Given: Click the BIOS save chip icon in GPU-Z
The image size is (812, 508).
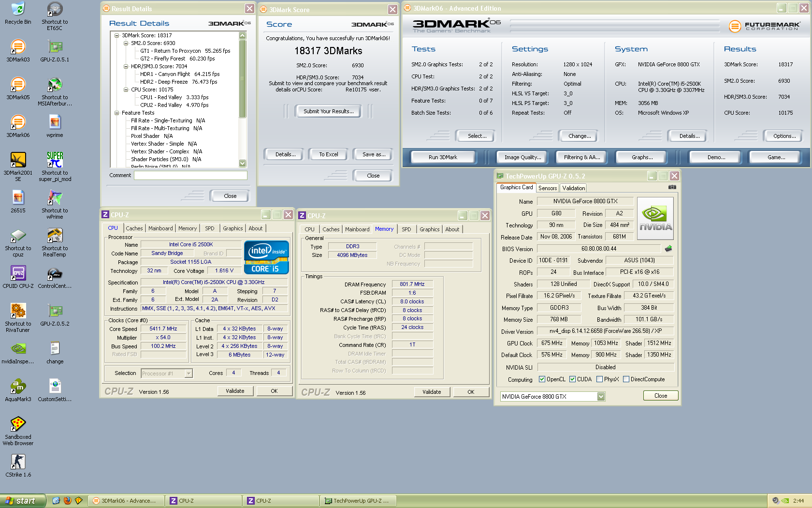Looking at the screenshot, I should point(668,249).
